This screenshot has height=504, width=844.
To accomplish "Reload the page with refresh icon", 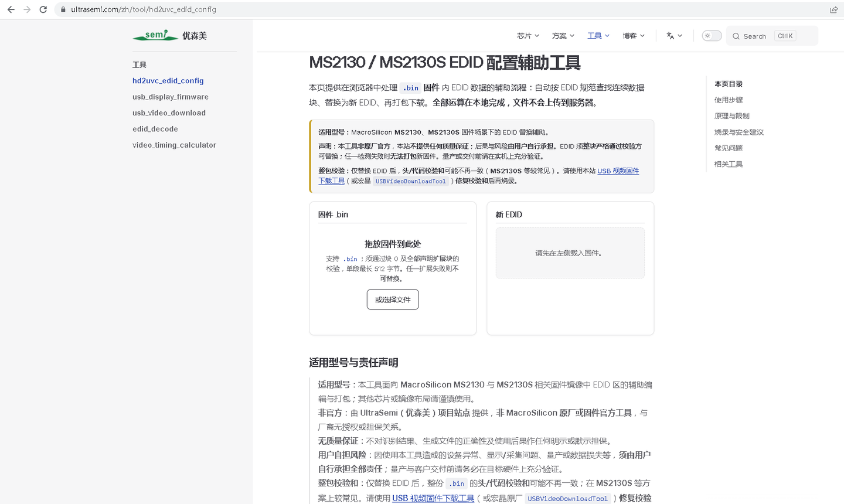I will [x=43, y=9].
